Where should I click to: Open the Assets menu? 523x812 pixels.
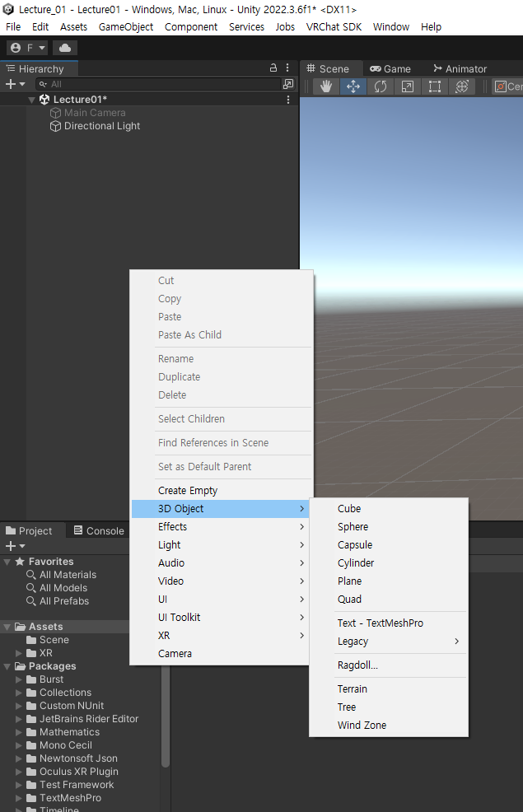(x=73, y=27)
